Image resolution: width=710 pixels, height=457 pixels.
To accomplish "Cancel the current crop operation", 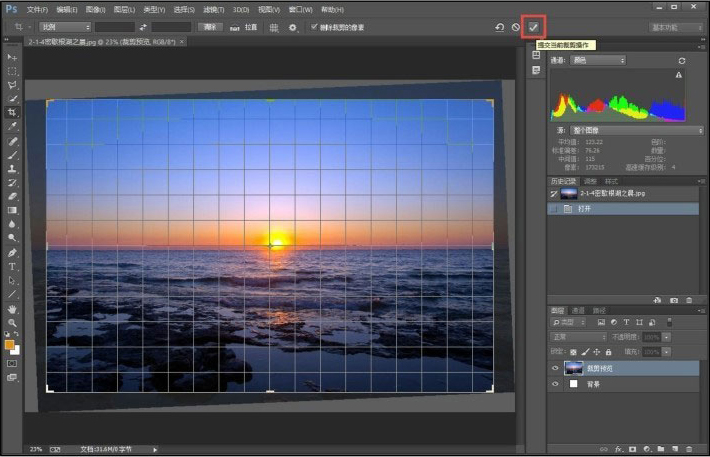I will pos(516,27).
